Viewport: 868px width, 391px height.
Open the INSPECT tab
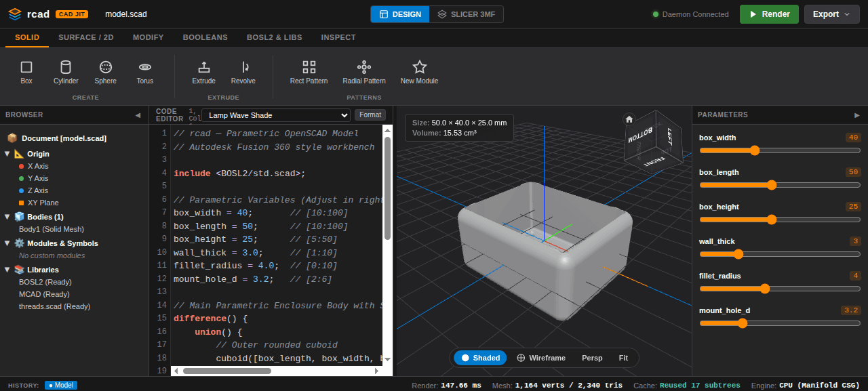tap(338, 38)
